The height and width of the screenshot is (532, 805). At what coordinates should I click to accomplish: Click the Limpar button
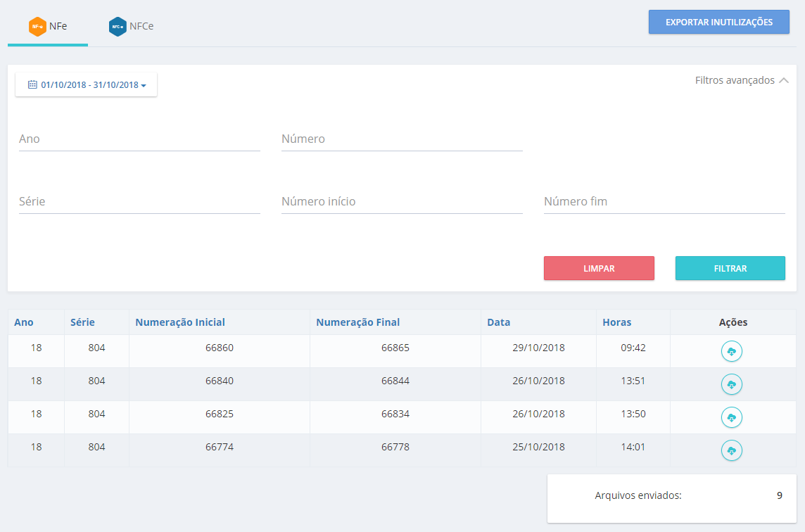click(x=599, y=268)
